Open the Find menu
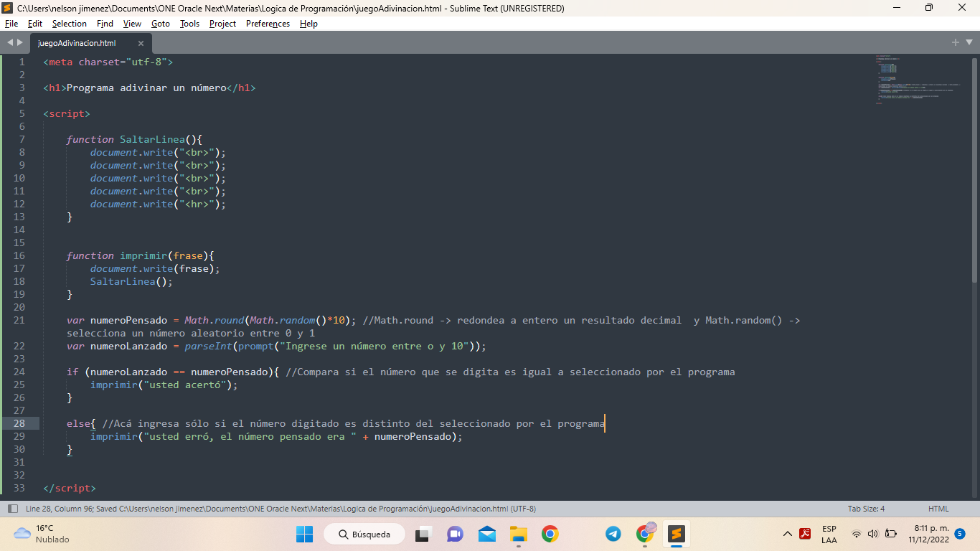Viewport: 980px width, 551px height. (105, 24)
